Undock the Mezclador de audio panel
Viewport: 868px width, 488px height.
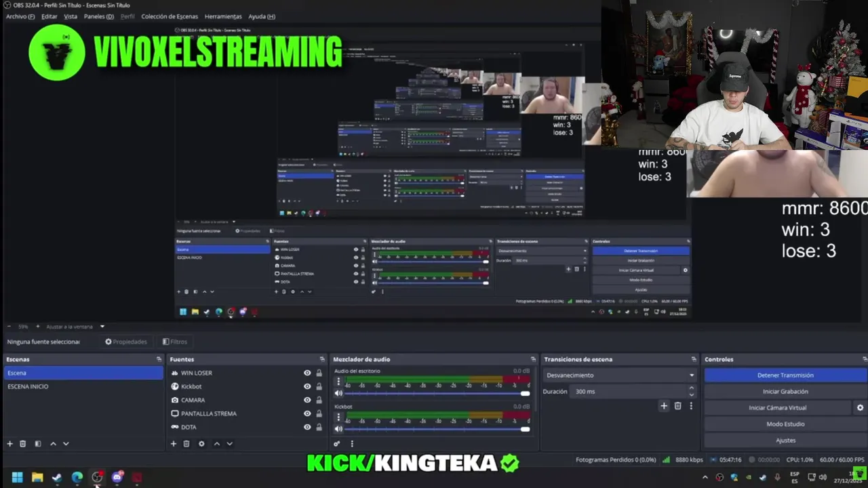tap(533, 359)
